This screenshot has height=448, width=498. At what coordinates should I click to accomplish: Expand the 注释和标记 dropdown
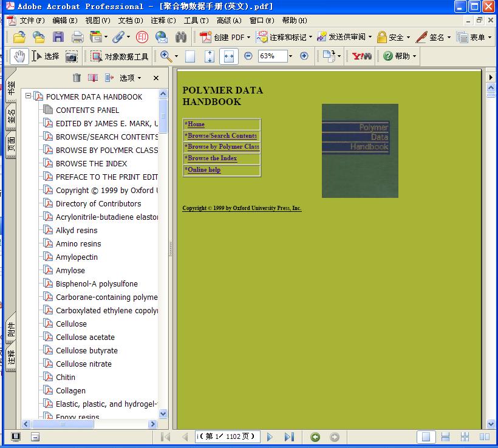point(310,37)
